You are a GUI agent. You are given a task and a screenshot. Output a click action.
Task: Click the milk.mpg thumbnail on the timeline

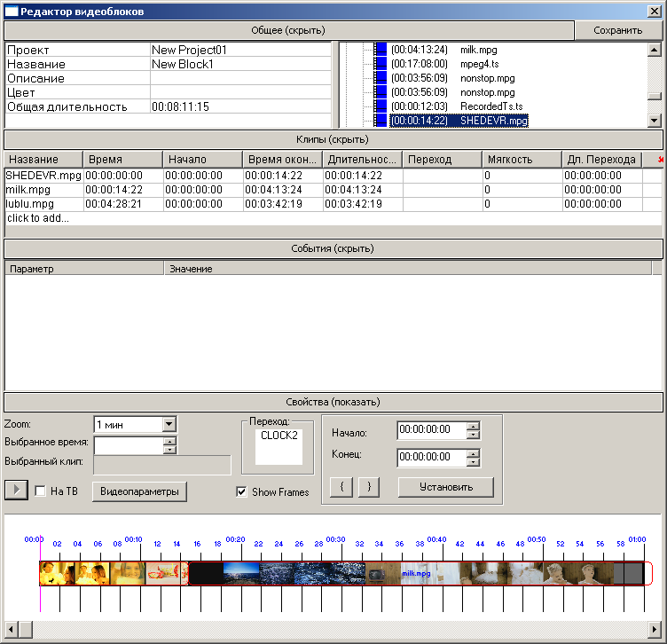417,573
